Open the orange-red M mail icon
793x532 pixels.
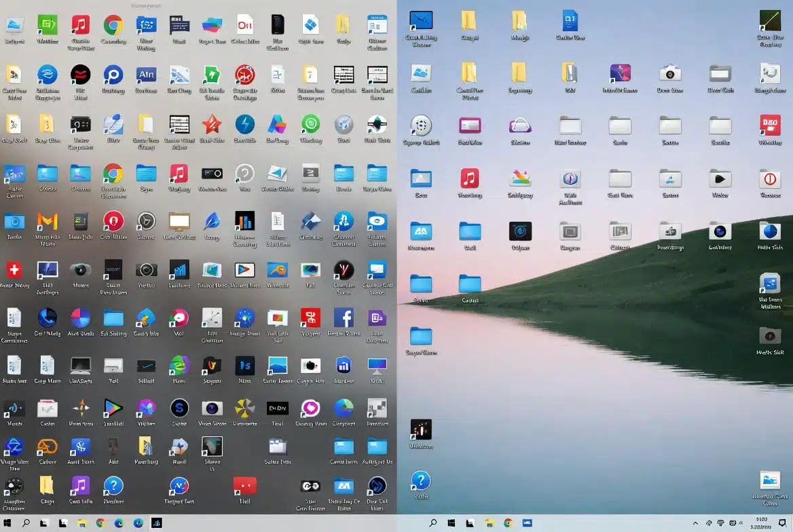(47, 221)
